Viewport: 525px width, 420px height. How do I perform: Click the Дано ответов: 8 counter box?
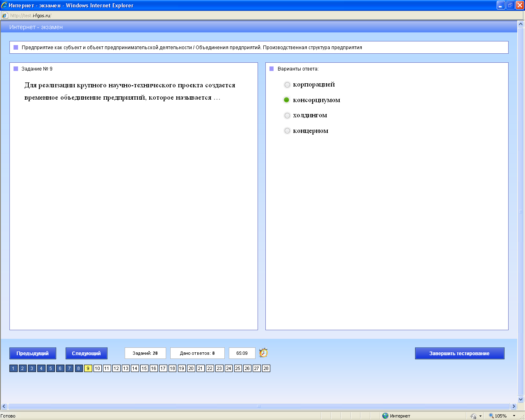(197, 353)
